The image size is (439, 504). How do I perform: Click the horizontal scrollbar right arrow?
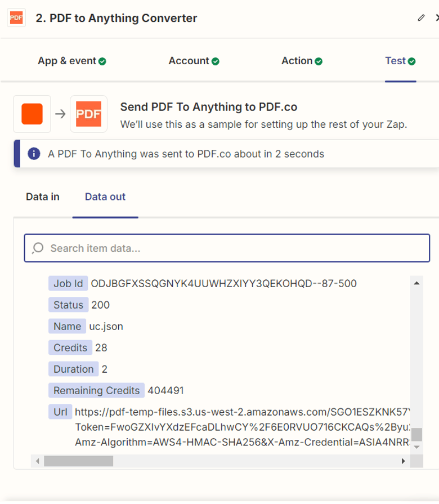pyautogui.click(x=403, y=461)
